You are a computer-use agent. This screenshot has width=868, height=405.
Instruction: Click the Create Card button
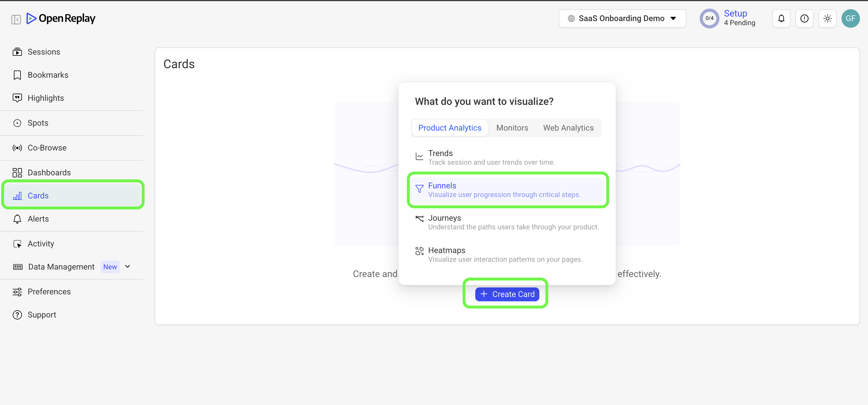[507, 294]
